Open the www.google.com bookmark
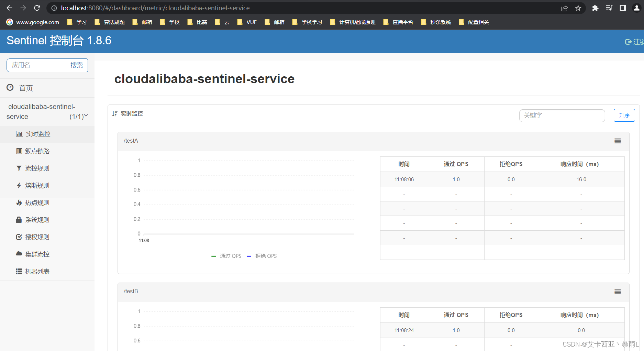The height and width of the screenshot is (351, 644). coord(33,22)
